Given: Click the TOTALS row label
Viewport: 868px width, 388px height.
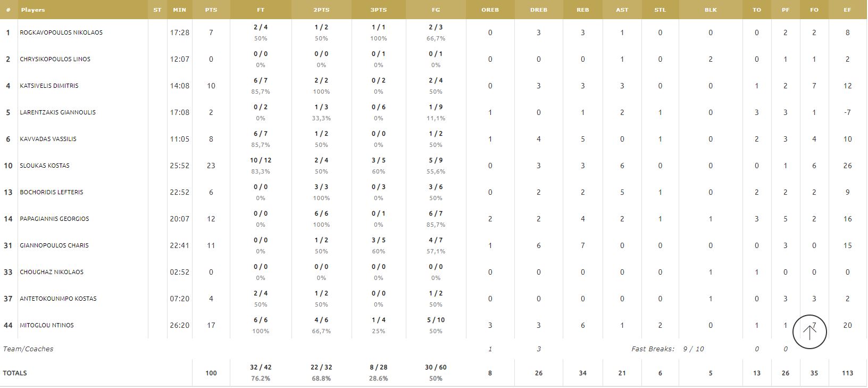Looking at the screenshot, I should click(x=15, y=373).
